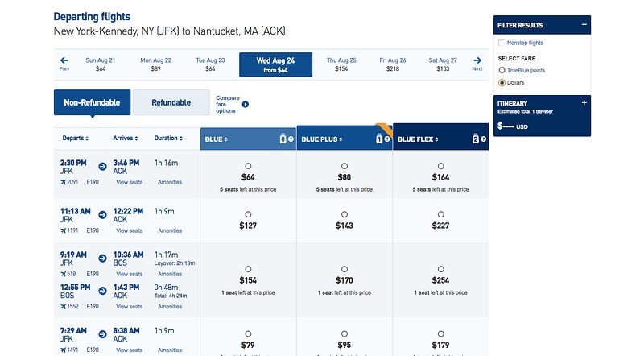Click arrow icon for 2:30 PM flight
The width and height of the screenshot is (644, 356).
coord(103,167)
